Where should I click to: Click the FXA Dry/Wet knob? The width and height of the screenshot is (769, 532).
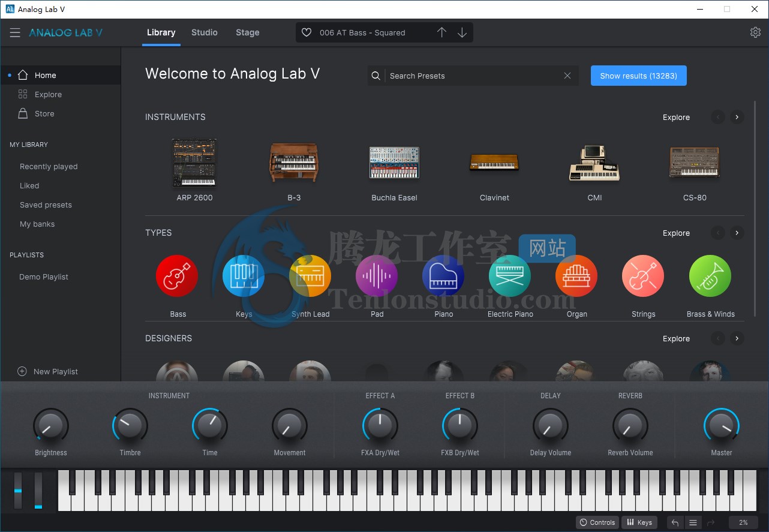[380, 426]
